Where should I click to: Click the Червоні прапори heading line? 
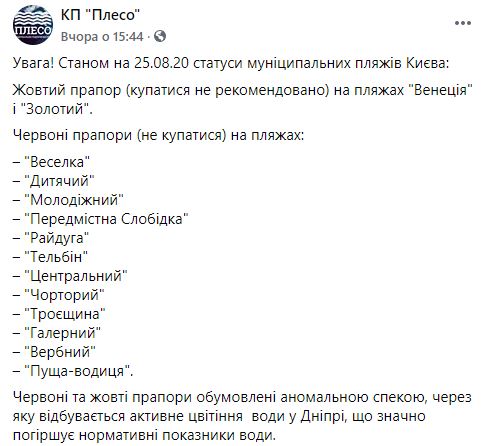[x=159, y=135]
